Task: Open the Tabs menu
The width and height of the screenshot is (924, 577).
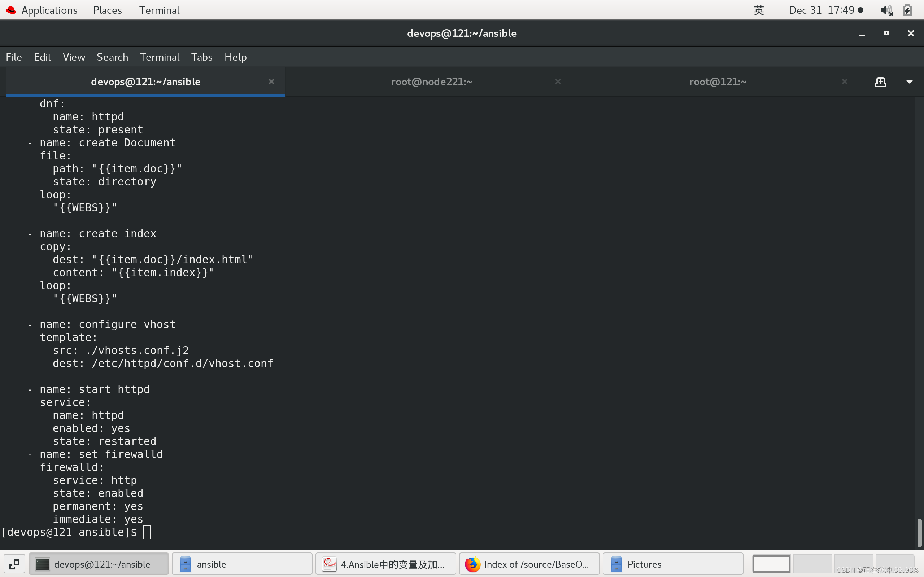Action: pos(202,57)
